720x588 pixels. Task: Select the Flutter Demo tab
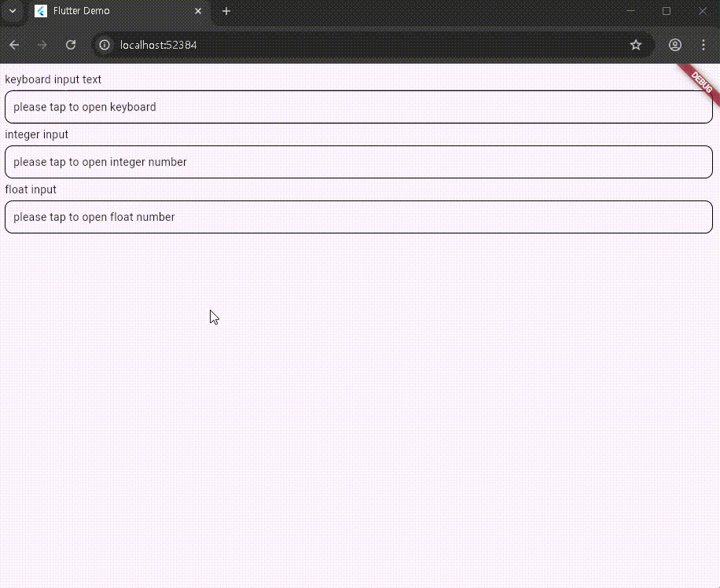(x=119, y=11)
